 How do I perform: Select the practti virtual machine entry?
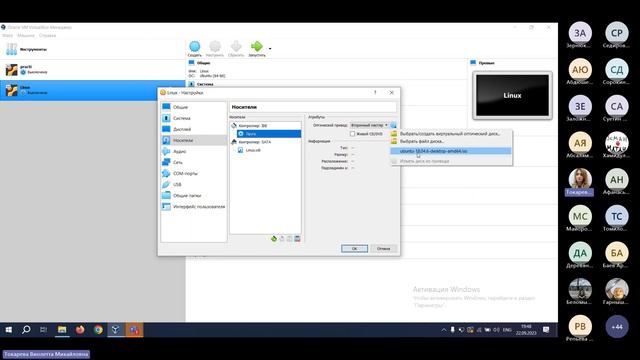pos(93,70)
